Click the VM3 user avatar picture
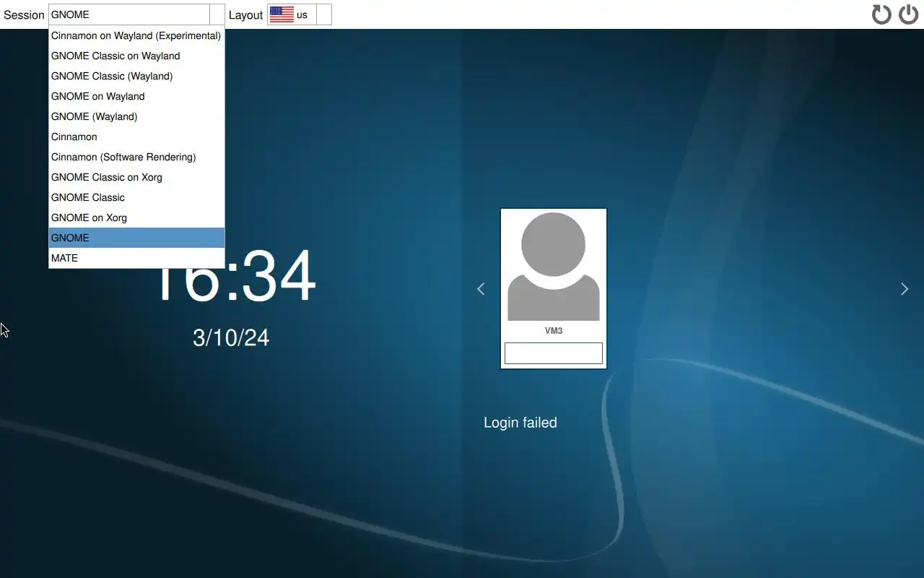Image resolution: width=924 pixels, height=578 pixels. [554, 267]
